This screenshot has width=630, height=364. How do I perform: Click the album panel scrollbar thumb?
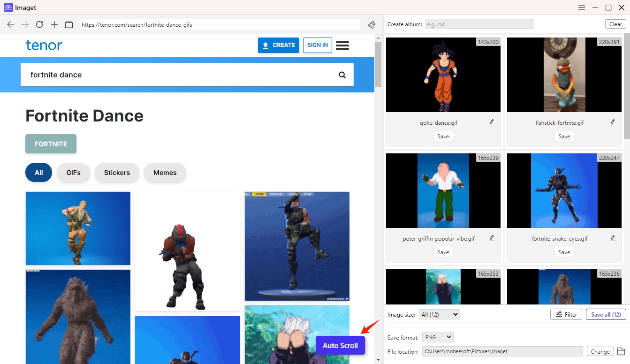click(x=627, y=86)
